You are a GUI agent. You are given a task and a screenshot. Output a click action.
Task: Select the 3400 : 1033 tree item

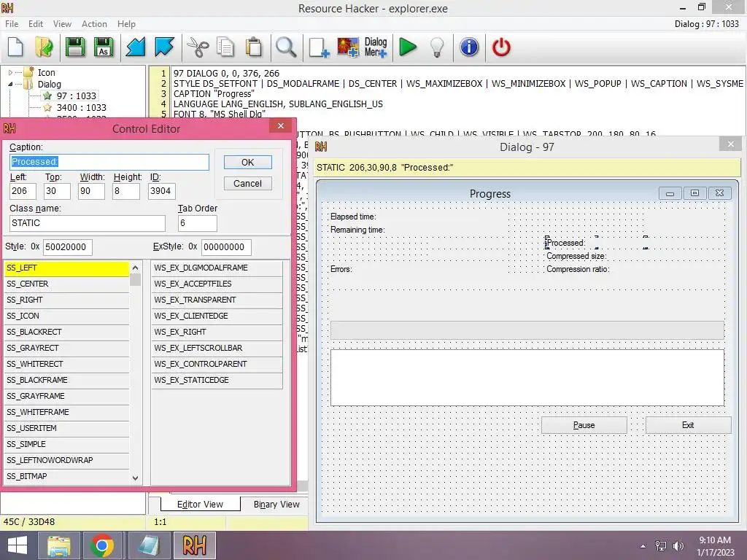coord(82,108)
